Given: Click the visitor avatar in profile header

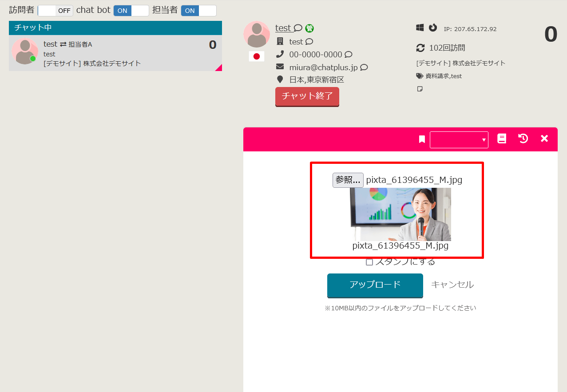Looking at the screenshot, I should click(x=257, y=34).
